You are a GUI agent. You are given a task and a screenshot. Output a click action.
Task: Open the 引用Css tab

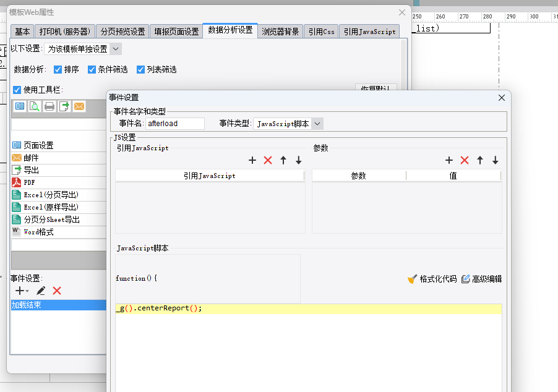point(321,32)
